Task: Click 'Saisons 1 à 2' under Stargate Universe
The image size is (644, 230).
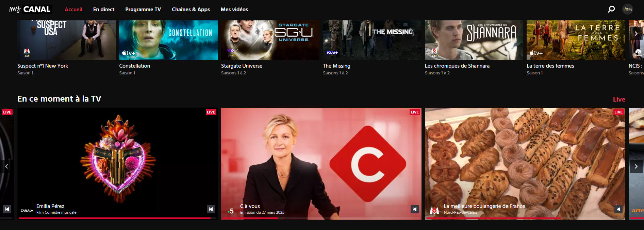Action: (x=233, y=73)
